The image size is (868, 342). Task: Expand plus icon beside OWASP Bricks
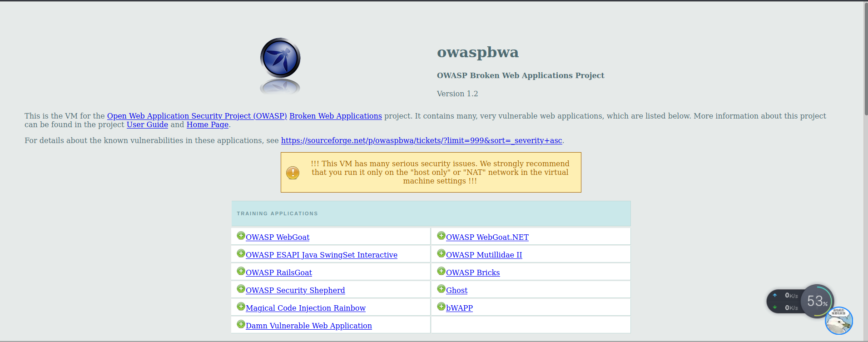[x=441, y=271]
